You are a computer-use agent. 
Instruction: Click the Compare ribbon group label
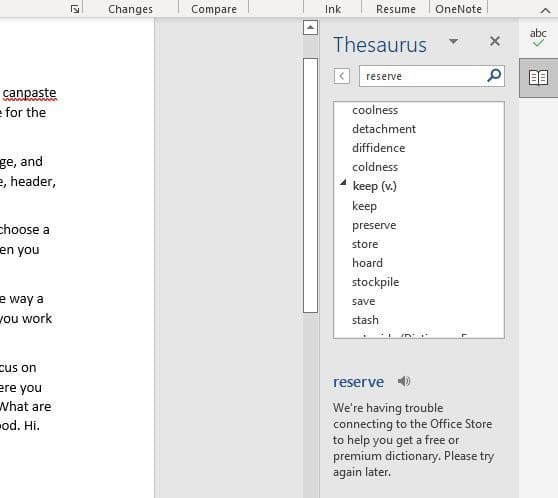(x=214, y=9)
